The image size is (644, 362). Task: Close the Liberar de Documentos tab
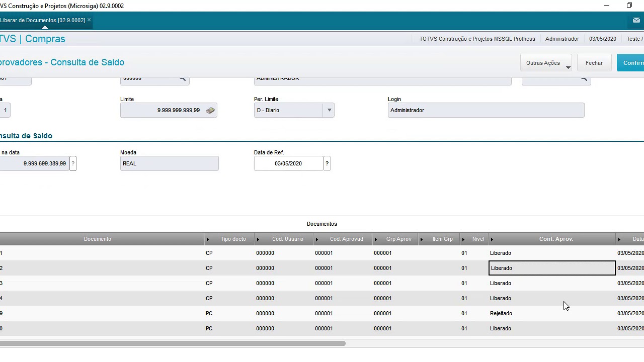[x=89, y=20]
